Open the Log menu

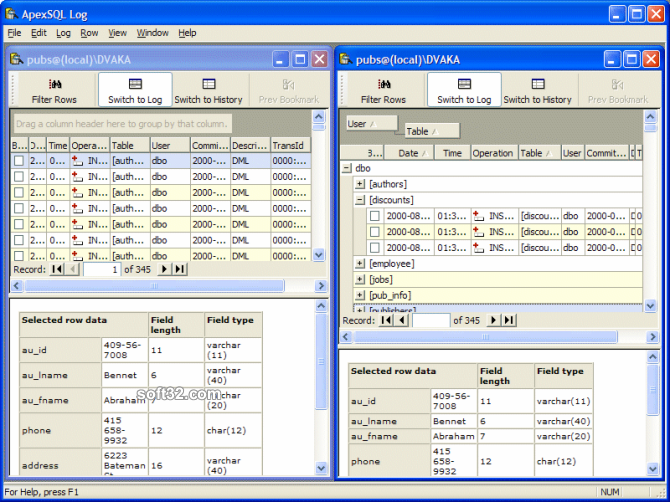[63, 33]
